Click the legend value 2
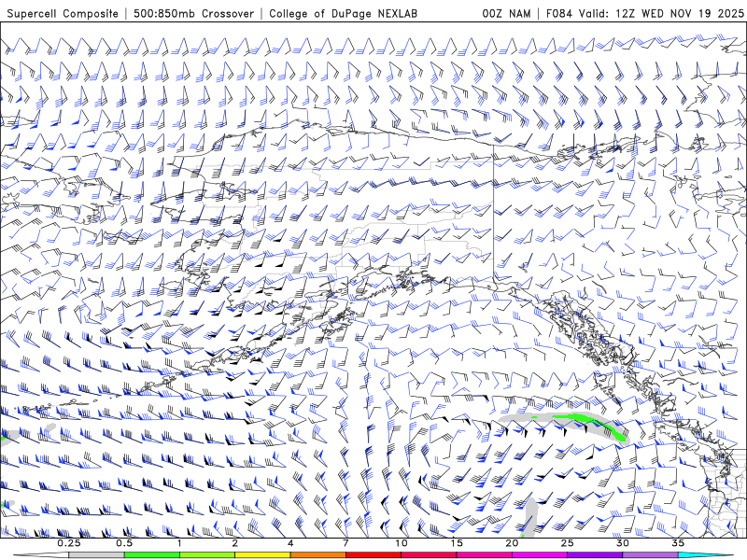This screenshot has height=560, width=747. pyautogui.click(x=235, y=543)
